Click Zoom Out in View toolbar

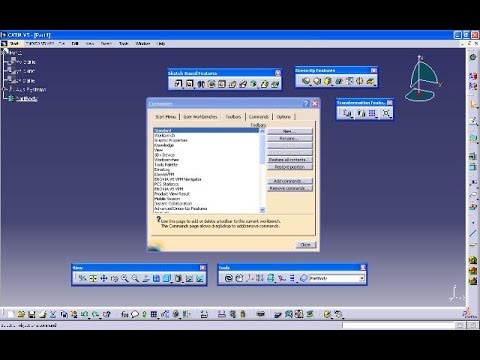pos(135,278)
